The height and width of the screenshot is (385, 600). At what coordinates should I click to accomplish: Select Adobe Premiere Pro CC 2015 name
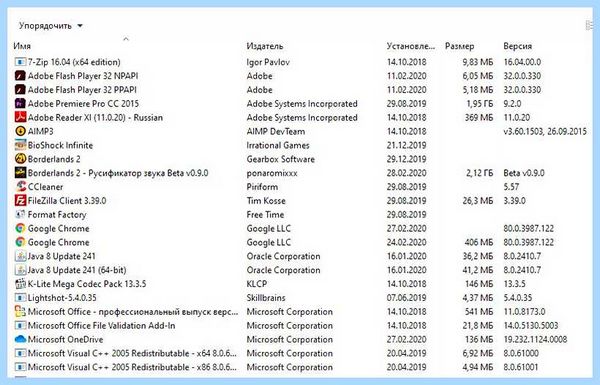point(83,103)
